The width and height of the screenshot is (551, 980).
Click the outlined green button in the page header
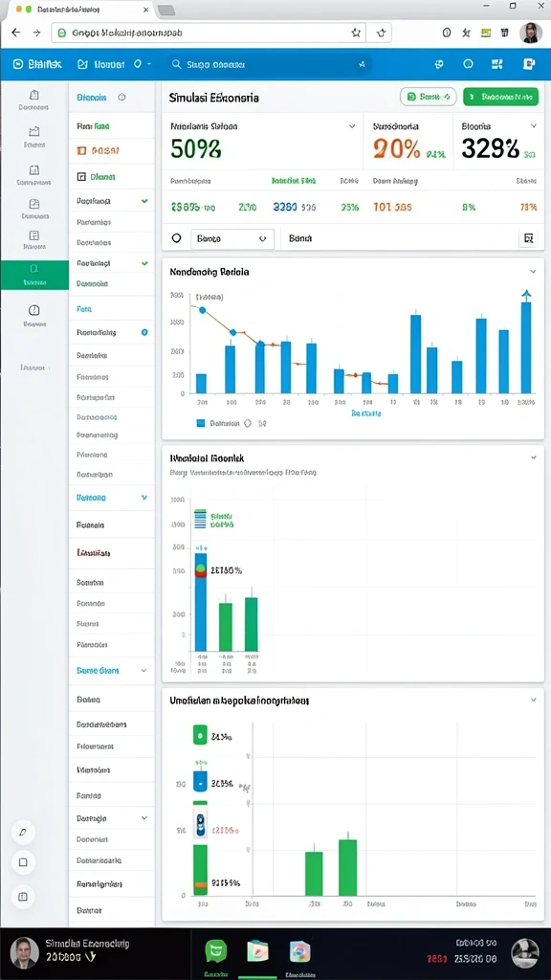[x=428, y=97]
